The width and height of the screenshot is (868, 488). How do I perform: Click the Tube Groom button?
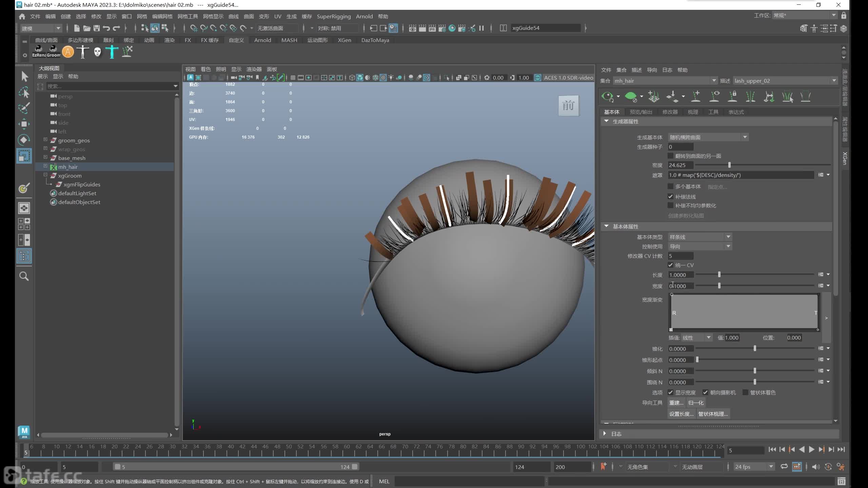coord(713,414)
